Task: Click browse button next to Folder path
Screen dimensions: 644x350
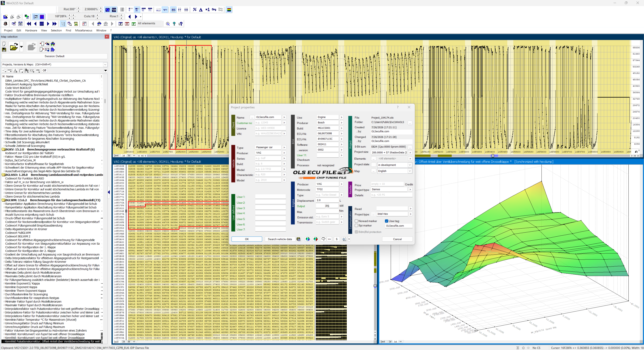Action: pos(410,123)
